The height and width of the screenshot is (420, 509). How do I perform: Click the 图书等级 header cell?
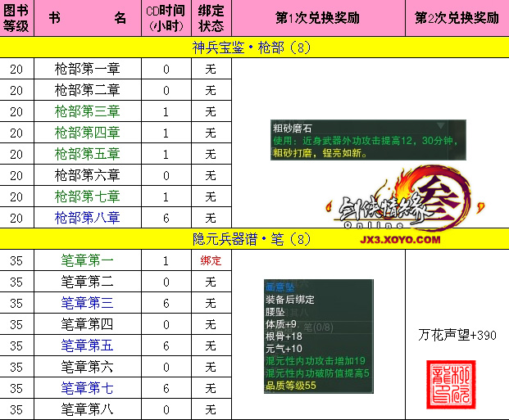[16, 17]
